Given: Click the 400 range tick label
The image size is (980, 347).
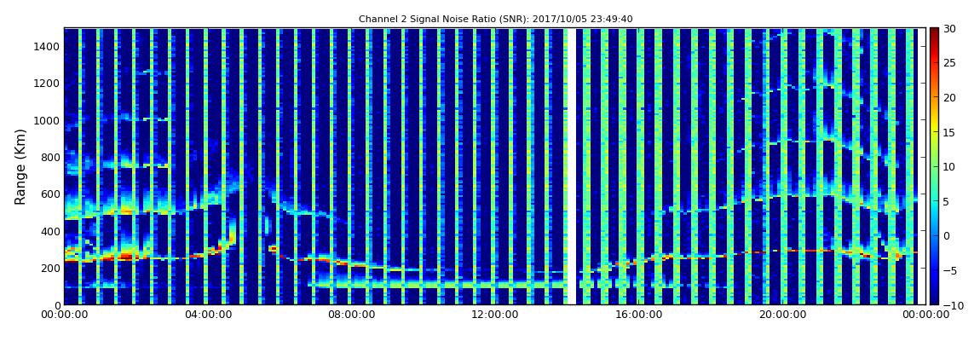Looking at the screenshot, I should [x=50, y=231].
